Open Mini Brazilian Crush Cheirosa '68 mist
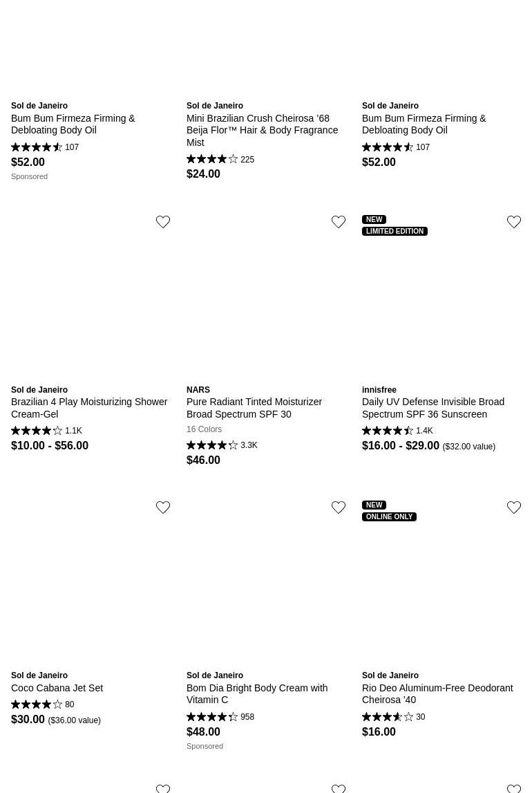This screenshot has width=532, height=793. [x=262, y=130]
